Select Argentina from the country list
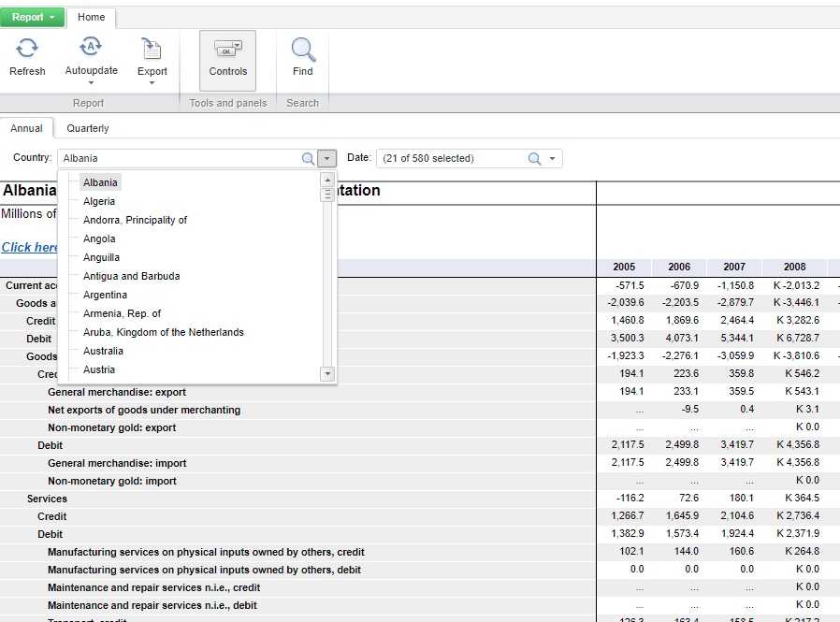The image size is (840, 622). [105, 295]
